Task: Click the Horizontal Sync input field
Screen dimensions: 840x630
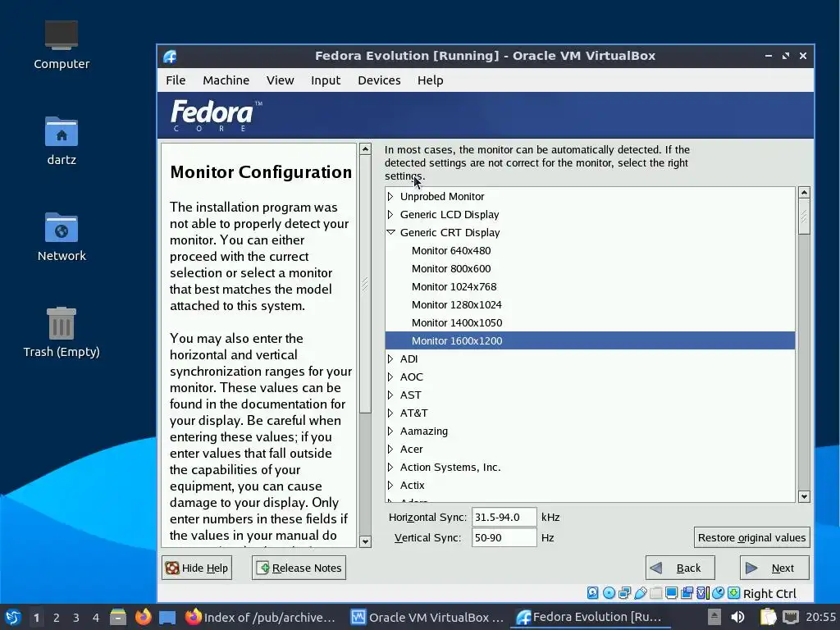Action: pyautogui.click(x=504, y=517)
